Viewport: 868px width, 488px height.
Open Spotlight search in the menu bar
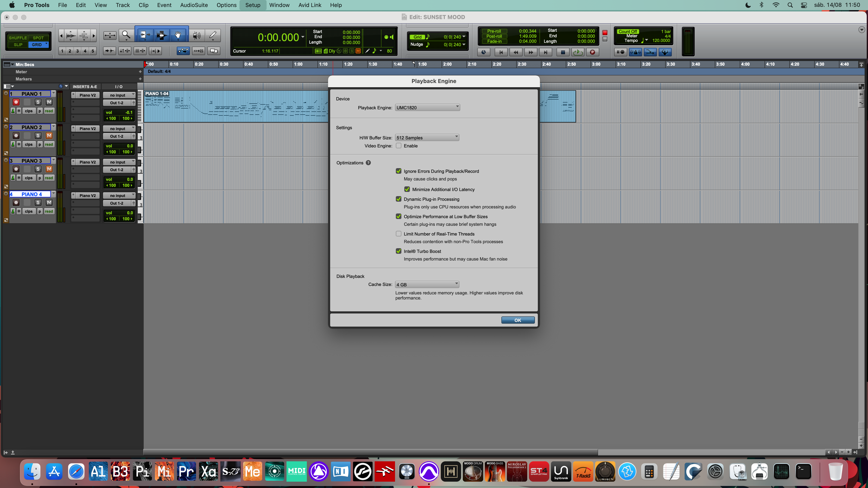[790, 5]
